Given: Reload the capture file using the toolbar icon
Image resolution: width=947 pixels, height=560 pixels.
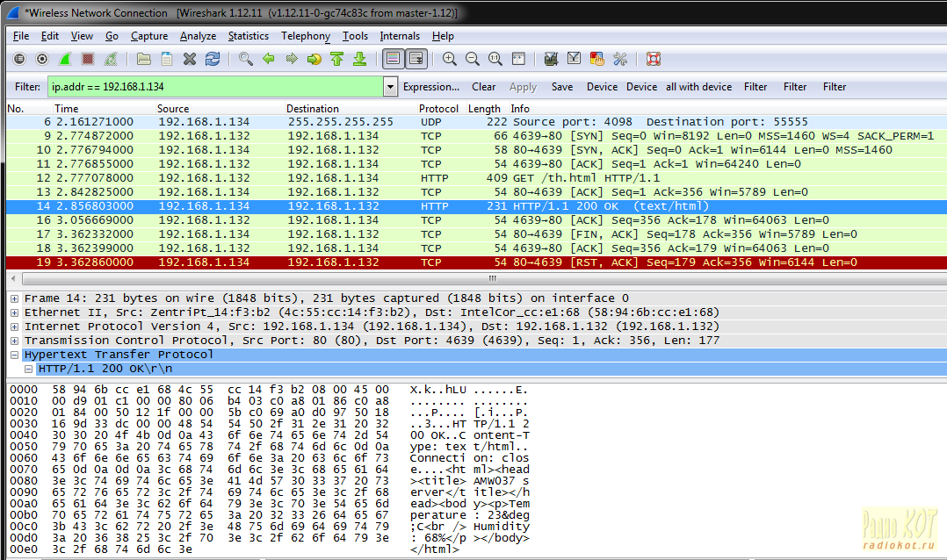Looking at the screenshot, I should coord(213,59).
